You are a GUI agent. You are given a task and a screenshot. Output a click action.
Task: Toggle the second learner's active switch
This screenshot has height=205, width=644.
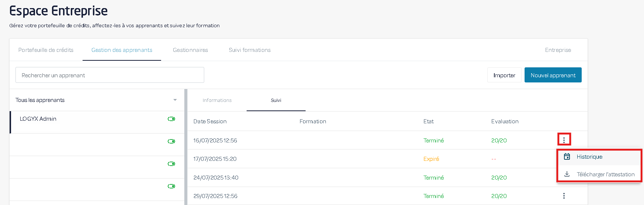point(171,141)
